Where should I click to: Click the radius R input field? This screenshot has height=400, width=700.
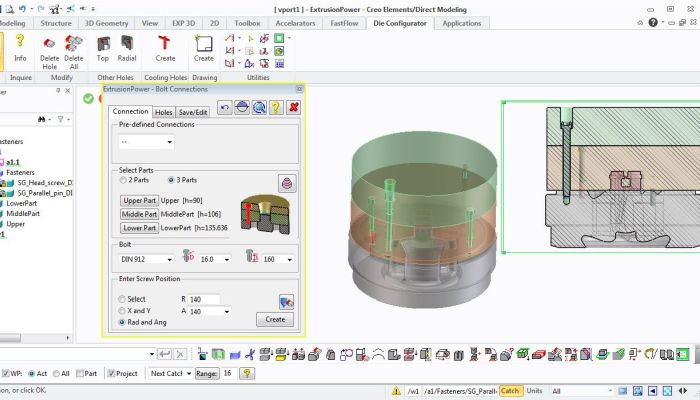[204, 299]
